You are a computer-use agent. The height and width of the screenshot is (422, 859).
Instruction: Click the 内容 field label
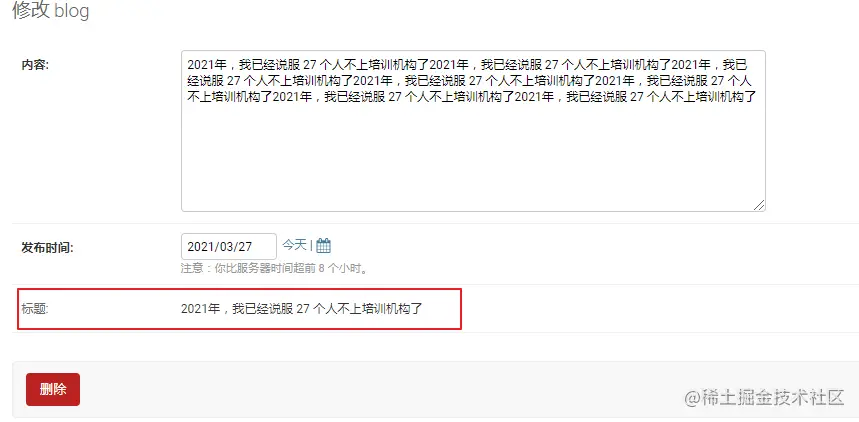(x=35, y=65)
